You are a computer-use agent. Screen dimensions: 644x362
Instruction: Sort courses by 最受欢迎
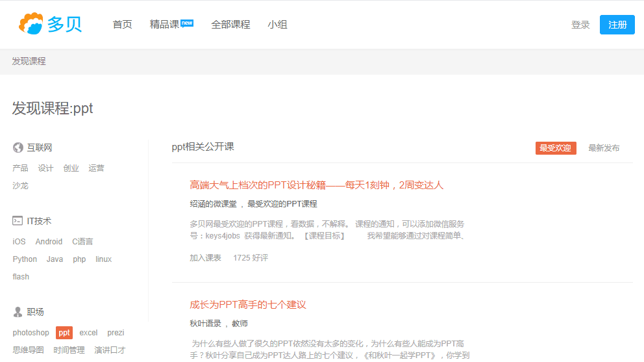pyautogui.click(x=556, y=148)
